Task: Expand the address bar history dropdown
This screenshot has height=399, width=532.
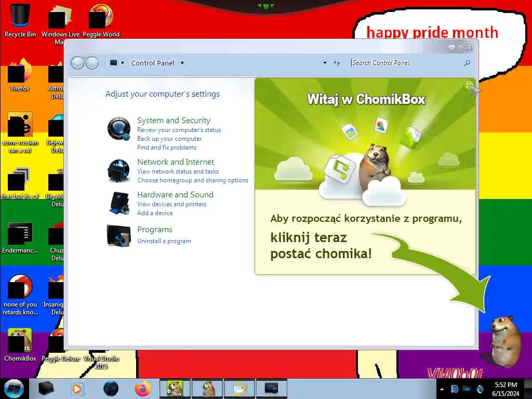Action: click(325, 63)
